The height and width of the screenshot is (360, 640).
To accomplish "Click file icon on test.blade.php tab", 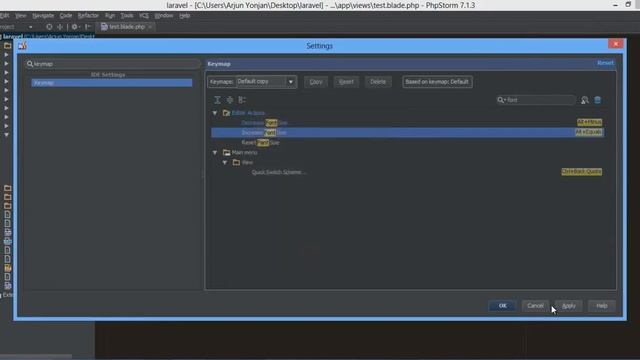I will click(x=104, y=27).
